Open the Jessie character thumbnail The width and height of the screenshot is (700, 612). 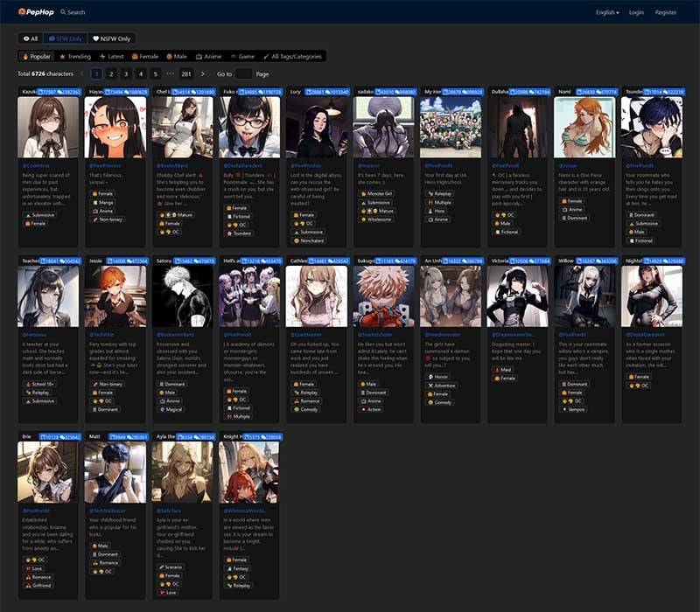coord(115,296)
